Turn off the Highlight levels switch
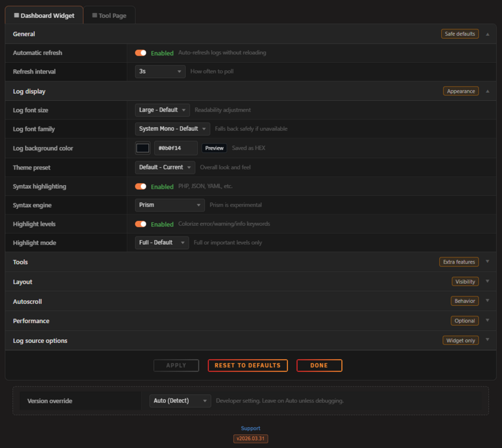 [140, 224]
